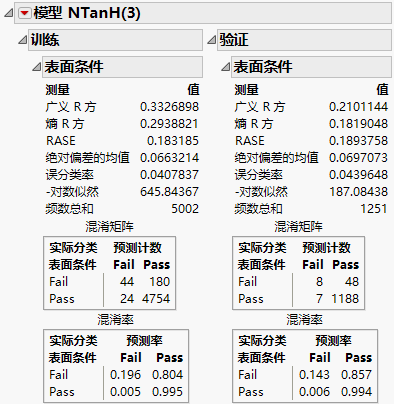Click training 误分类率 value 0.0407837
Image resolution: width=394 pixels, height=404 pixels.
tap(169, 175)
